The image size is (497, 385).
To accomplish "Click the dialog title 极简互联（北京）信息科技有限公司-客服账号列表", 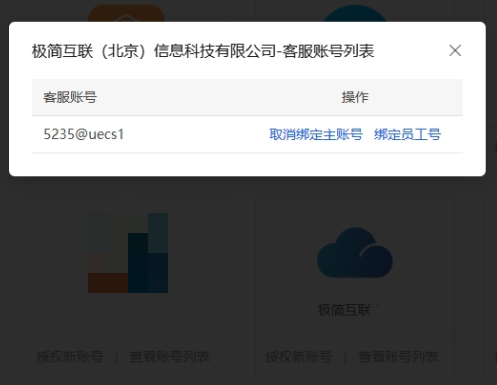I will [203, 51].
